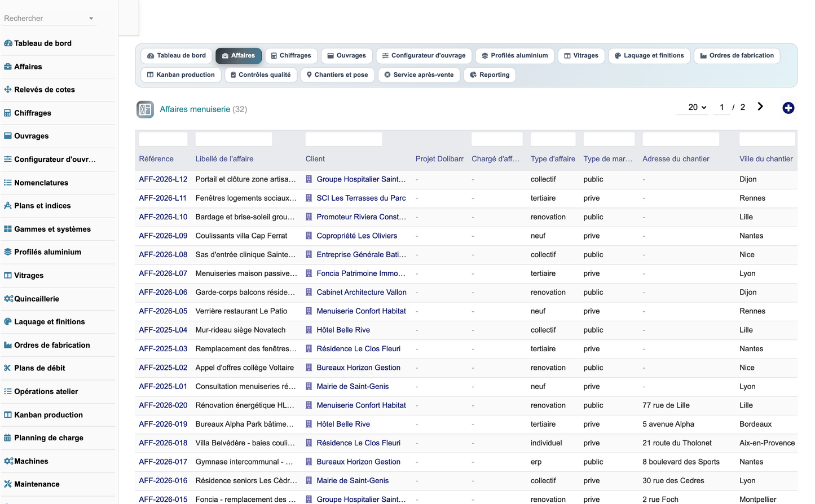Sort by Référence column header
The image size is (815, 504).
pyautogui.click(x=156, y=159)
